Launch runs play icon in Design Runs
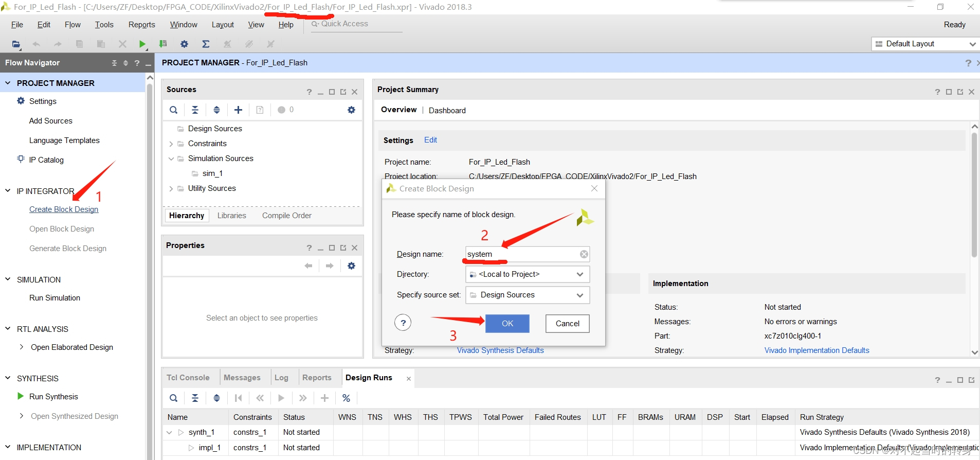The height and width of the screenshot is (460, 980). point(281,398)
